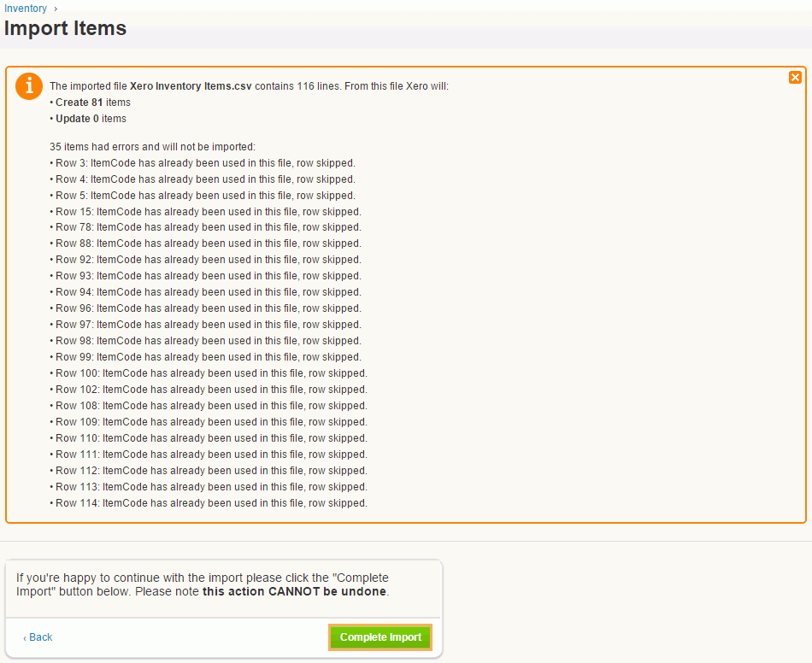Click the Row 88 error message
The image size is (812, 663).
pyautogui.click(x=206, y=243)
